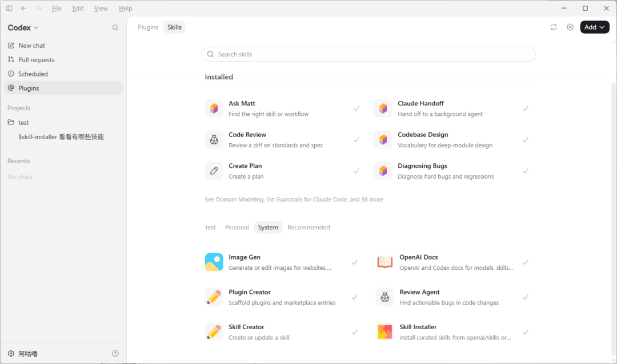Click the Image Gen picture icon
Image resolution: width=617 pixels, height=364 pixels.
click(x=214, y=262)
